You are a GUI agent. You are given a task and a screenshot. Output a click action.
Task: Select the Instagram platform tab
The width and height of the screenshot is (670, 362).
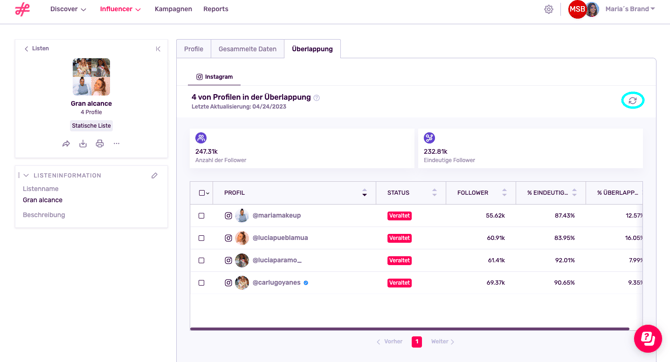214,77
